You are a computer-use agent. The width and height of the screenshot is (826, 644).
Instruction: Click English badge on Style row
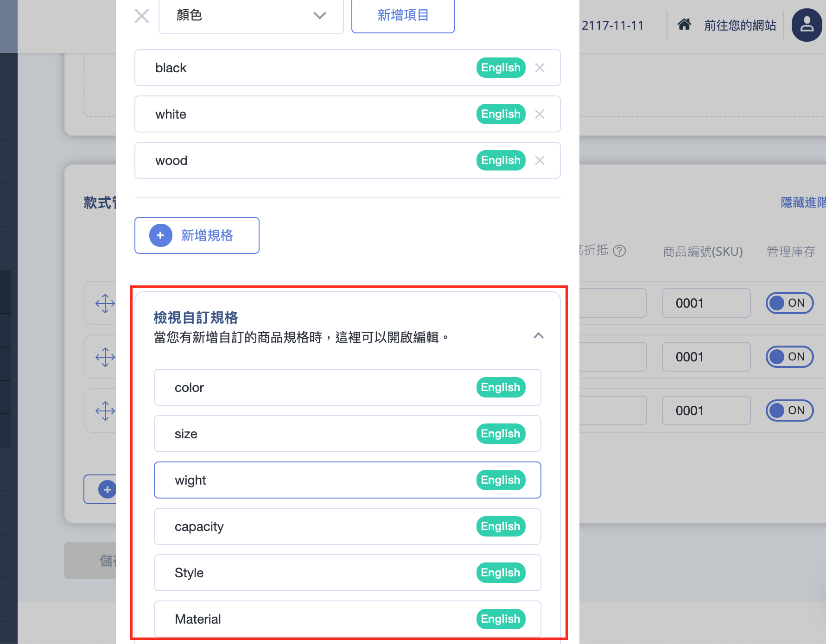[x=501, y=573]
